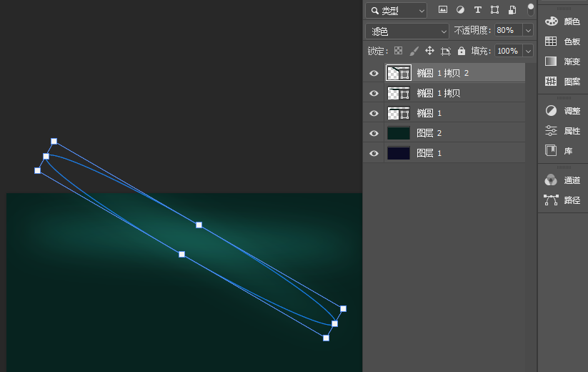The image size is (588, 372).
Task: Open the 路径 paths panel icon
Action: (551, 200)
